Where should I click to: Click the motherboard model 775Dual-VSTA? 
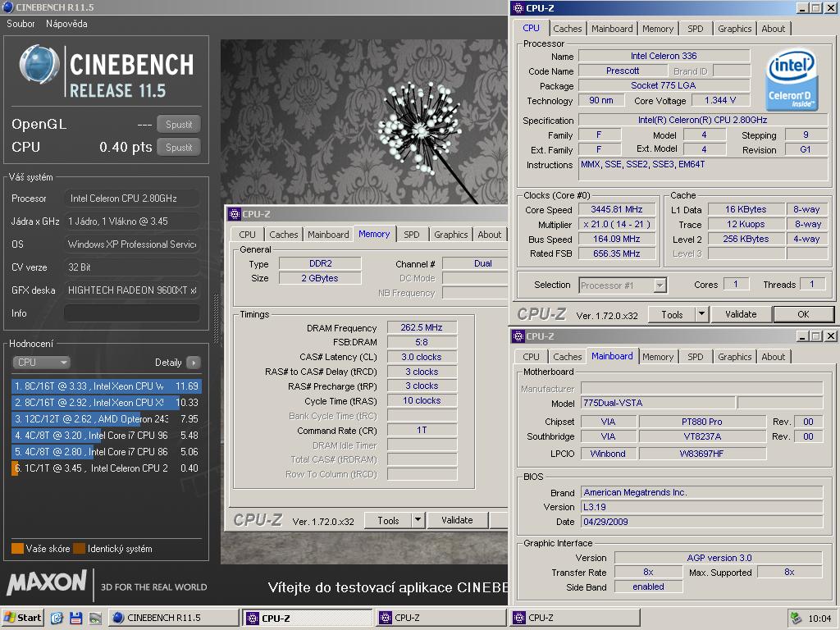point(658,403)
